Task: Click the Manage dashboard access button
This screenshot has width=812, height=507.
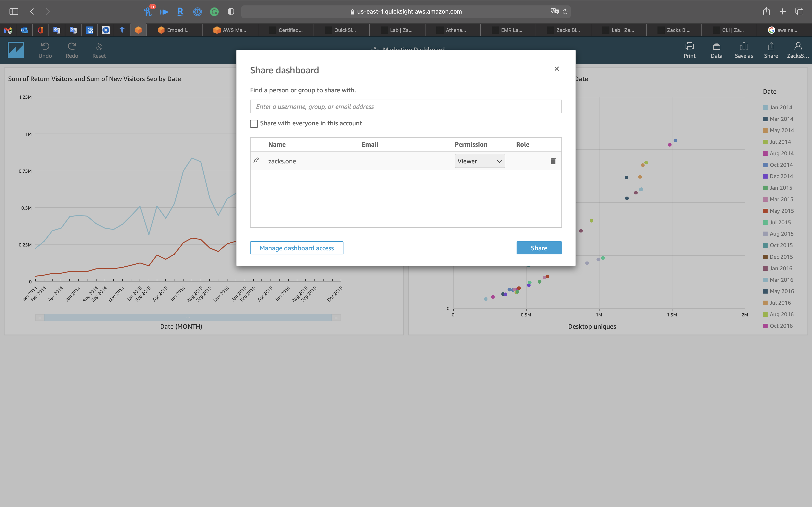Action: tap(297, 248)
